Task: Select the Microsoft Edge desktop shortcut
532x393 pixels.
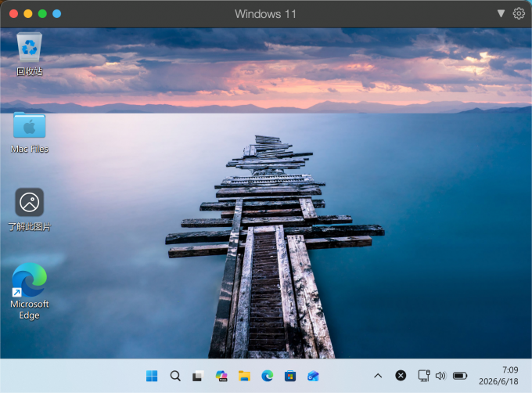Action: [30, 291]
